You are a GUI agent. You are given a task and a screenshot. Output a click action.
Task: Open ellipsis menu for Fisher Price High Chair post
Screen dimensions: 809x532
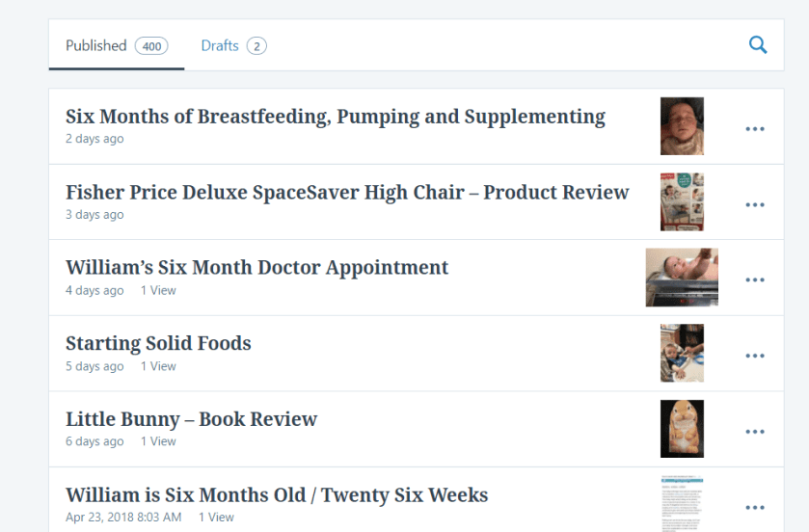point(755,204)
